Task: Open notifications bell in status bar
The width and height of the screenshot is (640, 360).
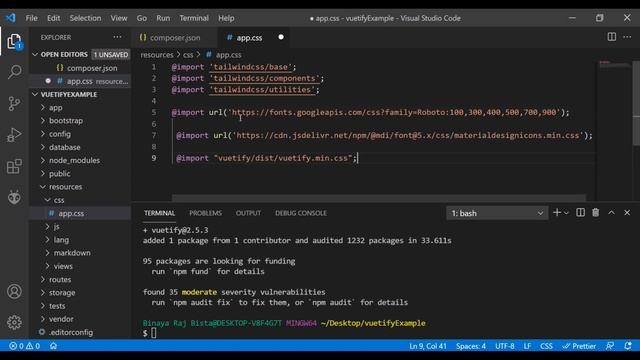Action: coord(628,346)
